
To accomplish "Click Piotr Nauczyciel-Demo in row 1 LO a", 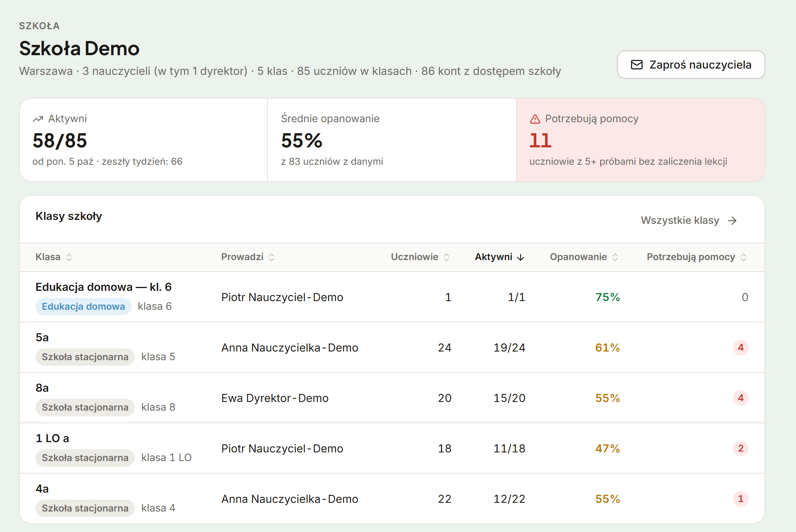I will click(282, 448).
